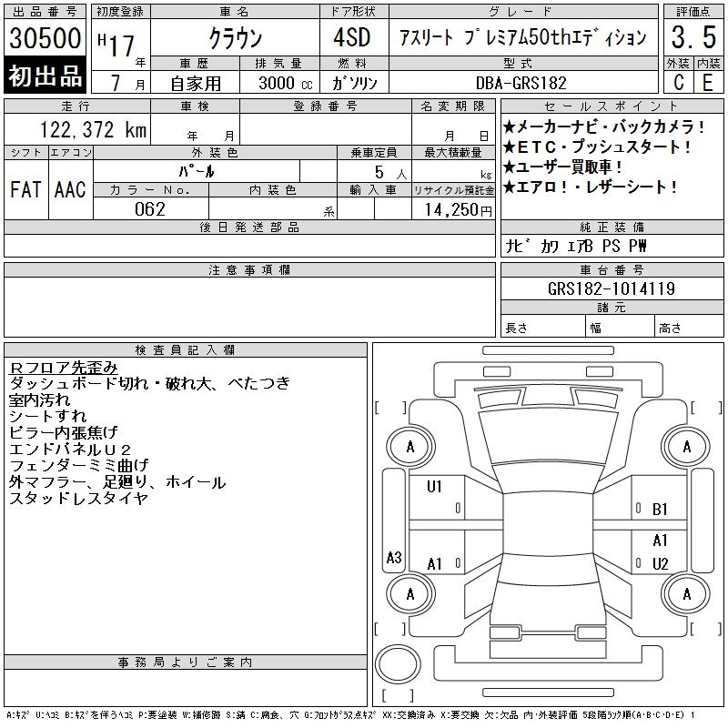Click the A3 mark on left sill
The image size is (728, 728).
point(394,557)
